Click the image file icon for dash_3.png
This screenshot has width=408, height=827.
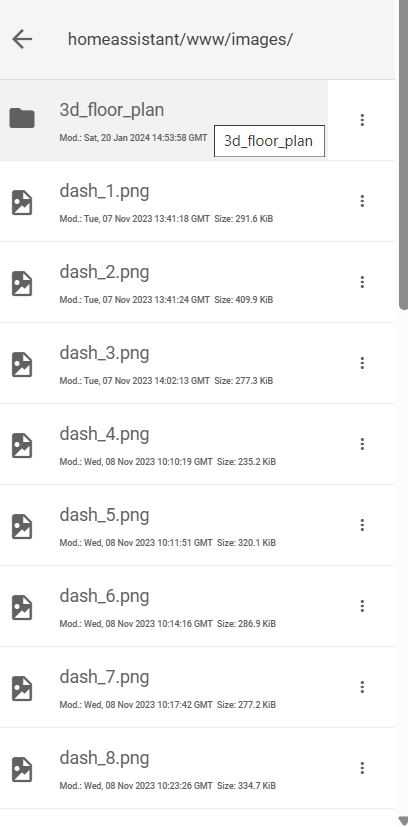[22, 364]
